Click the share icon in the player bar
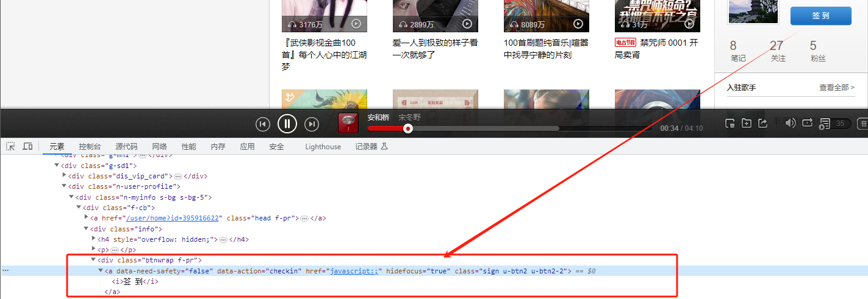The width and height of the screenshot is (868, 299). [762, 123]
